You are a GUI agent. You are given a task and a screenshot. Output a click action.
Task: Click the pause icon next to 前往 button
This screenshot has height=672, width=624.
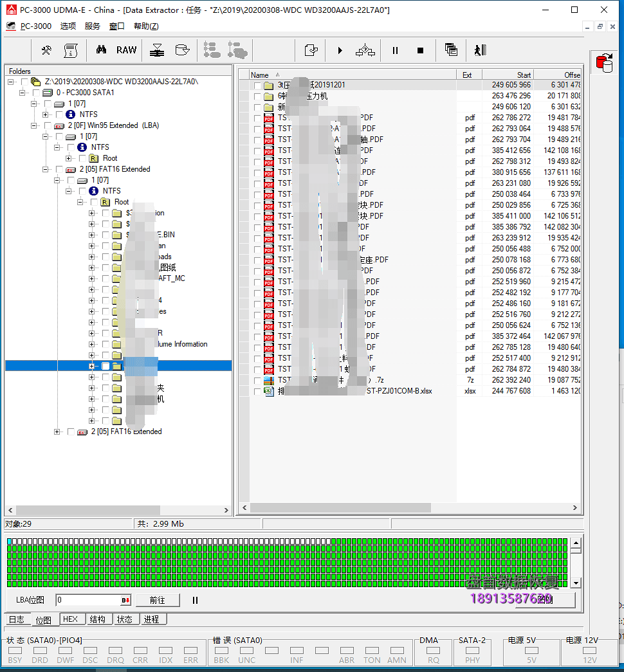[x=195, y=601]
